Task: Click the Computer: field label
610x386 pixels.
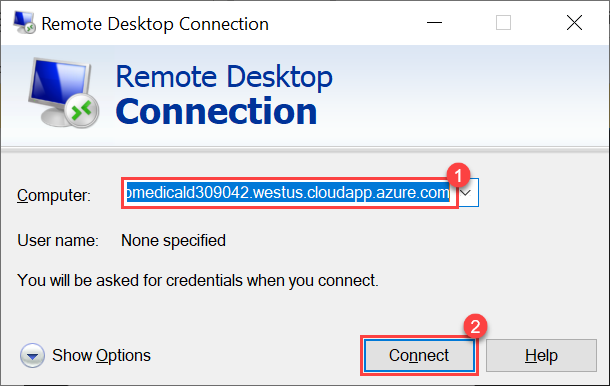Action: 54,195
